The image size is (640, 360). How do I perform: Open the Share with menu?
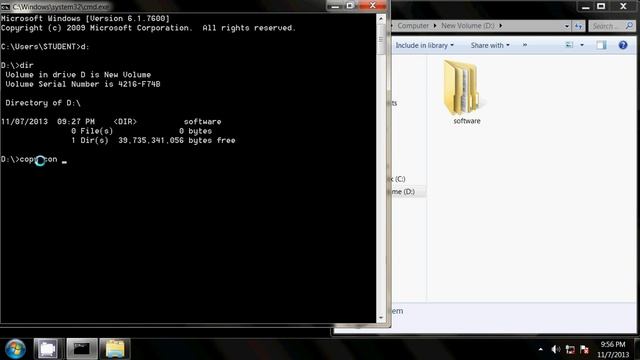tap(490, 45)
